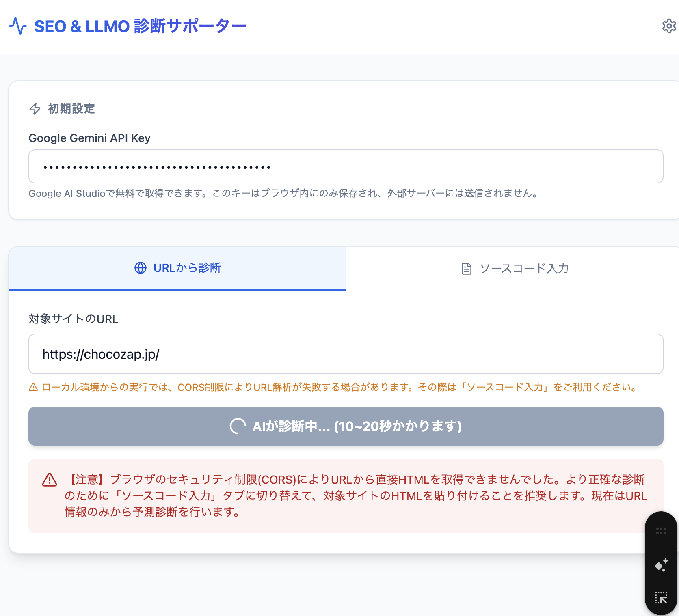
Task: Focus the Google Gemini API Key field
Action: 345,166
